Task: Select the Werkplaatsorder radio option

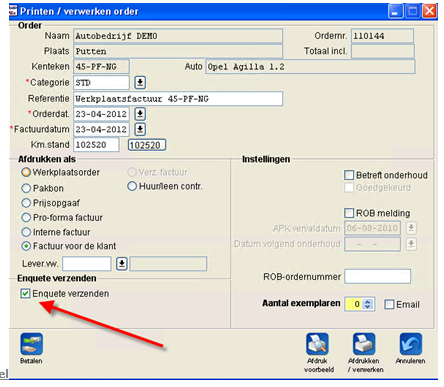Action: coord(26,172)
